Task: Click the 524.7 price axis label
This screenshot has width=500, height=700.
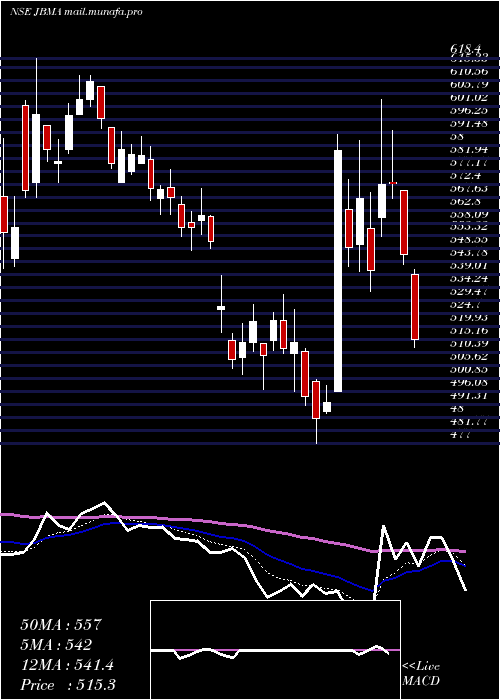Action: point(467,304)
